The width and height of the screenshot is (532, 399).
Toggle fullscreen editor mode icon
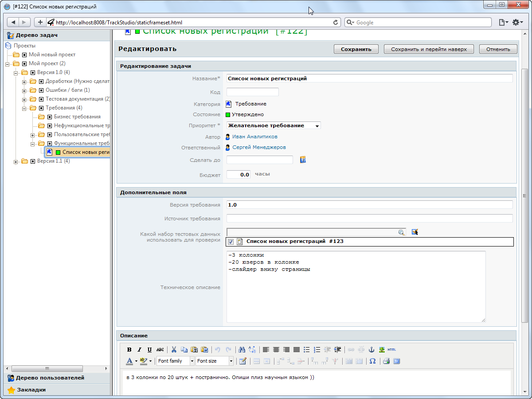(x=397, y=361)
